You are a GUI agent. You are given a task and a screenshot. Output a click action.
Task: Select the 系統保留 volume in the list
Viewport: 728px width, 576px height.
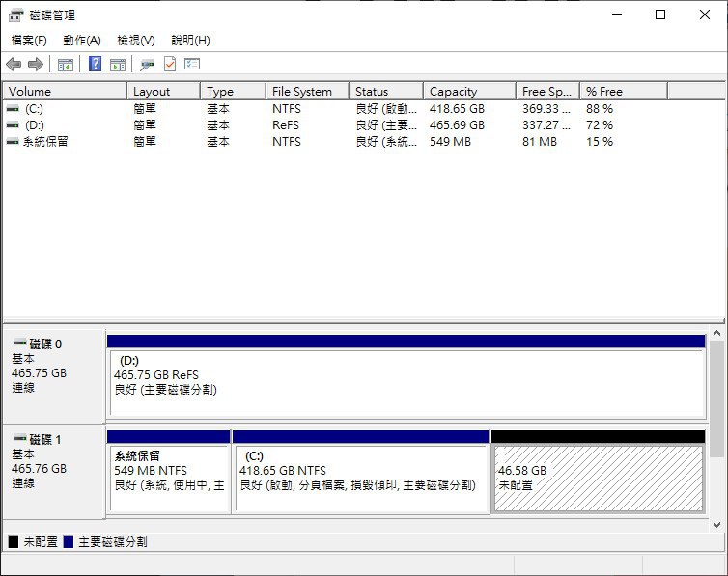[45, 142]
